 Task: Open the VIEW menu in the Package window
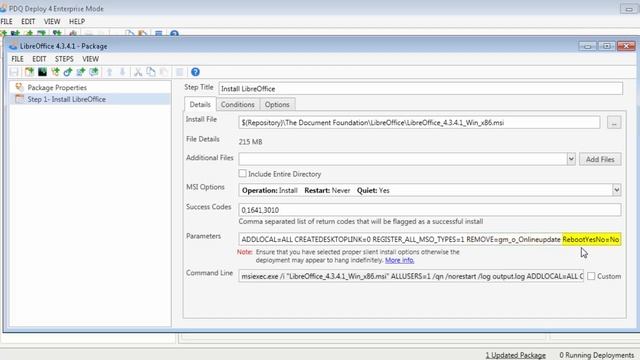click(90, 59)
